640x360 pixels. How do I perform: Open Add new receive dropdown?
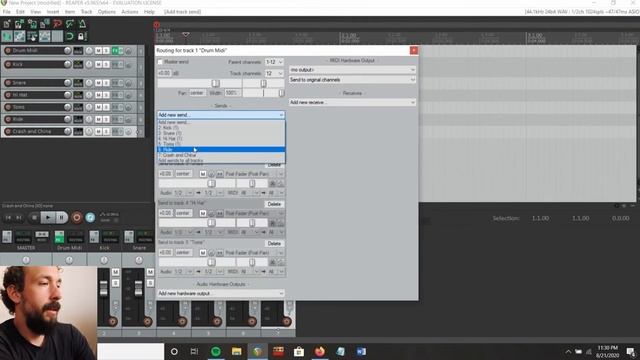tap(352, 102)
